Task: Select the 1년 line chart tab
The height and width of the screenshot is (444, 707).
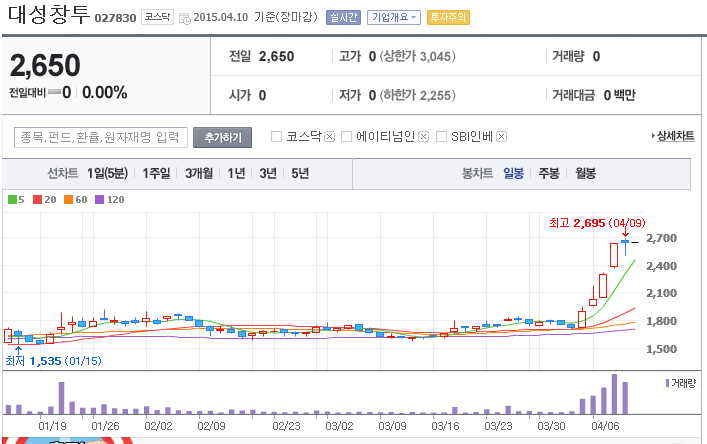Action: pyautogui.click(x=236, y=173)
